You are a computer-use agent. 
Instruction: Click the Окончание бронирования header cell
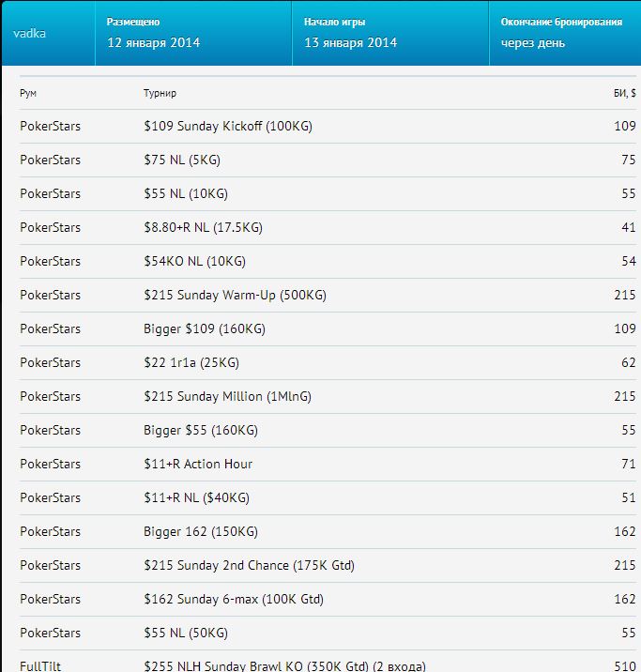[565, 33]
